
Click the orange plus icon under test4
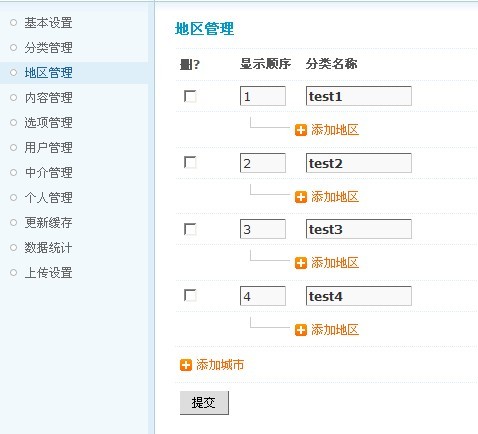pos(301,330)
